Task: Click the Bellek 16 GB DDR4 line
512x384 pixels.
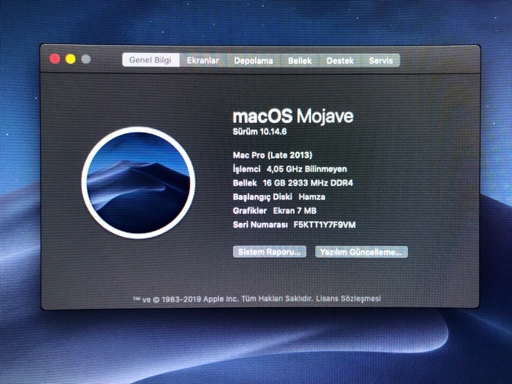Action: click(x=293, y=183)
